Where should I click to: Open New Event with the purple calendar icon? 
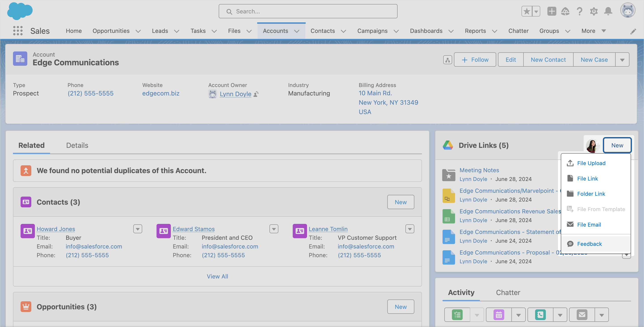498,315
